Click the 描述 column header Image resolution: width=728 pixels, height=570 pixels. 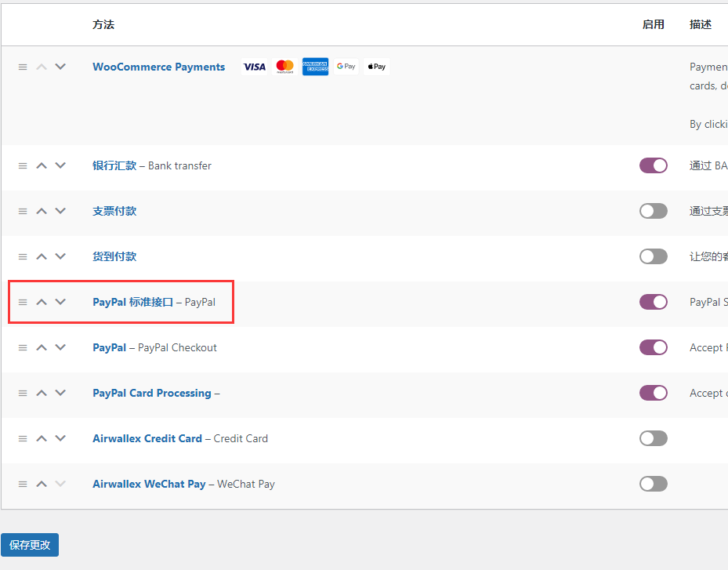tap(701, 24)
